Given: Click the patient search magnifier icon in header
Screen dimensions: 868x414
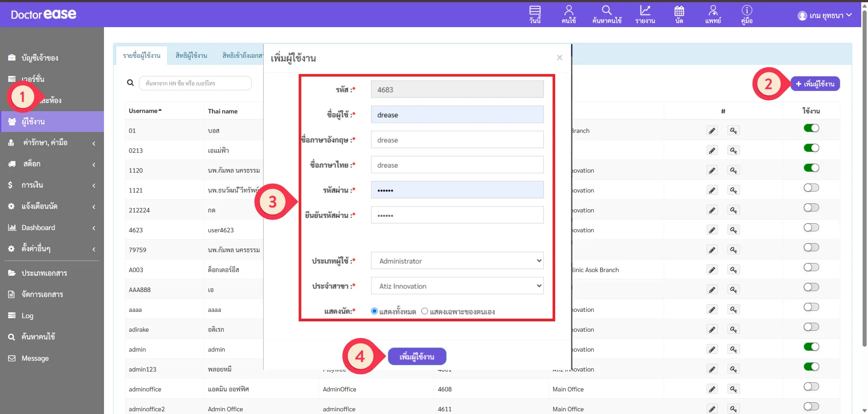Looking at the screenshot, I should [x=607, y=14].
